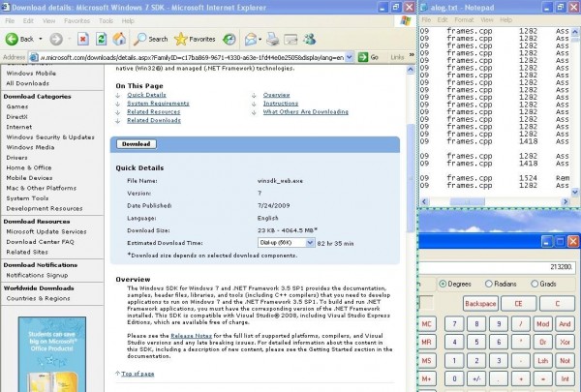Select the Grads radio button in Calculator
Screen dimensions: 581x392
click(x=535, y=284)
